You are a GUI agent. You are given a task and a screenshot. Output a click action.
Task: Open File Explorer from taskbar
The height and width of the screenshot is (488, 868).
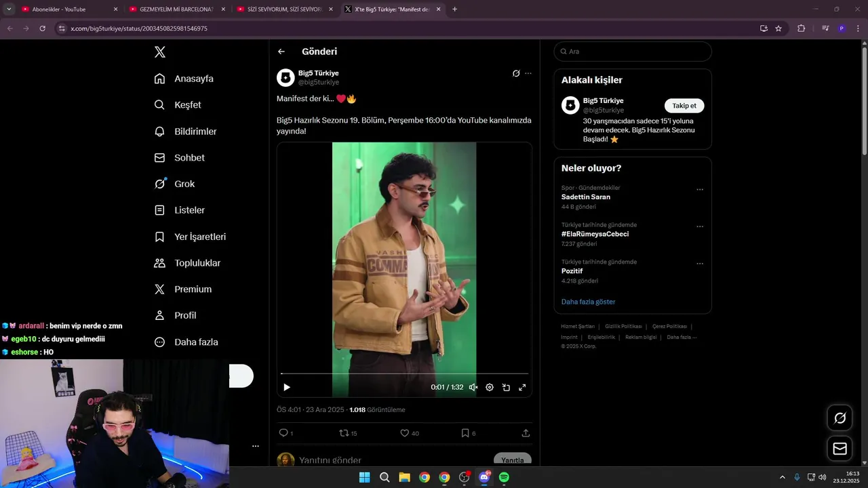(404, 477)
